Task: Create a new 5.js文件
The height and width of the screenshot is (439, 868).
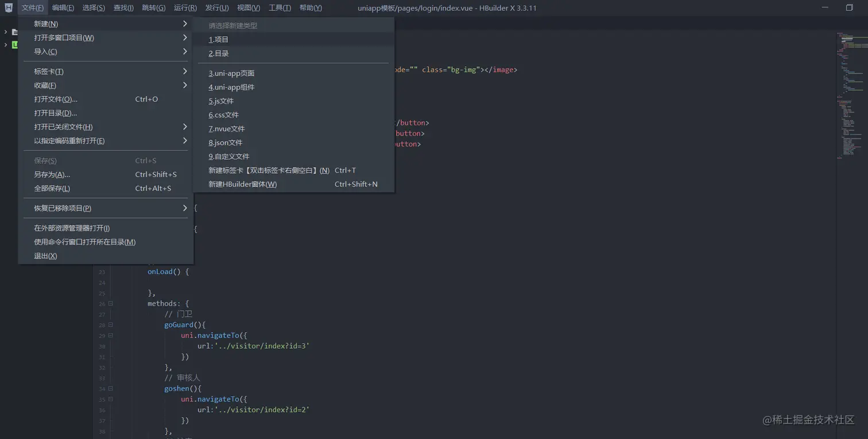Action: click(294, 101)
